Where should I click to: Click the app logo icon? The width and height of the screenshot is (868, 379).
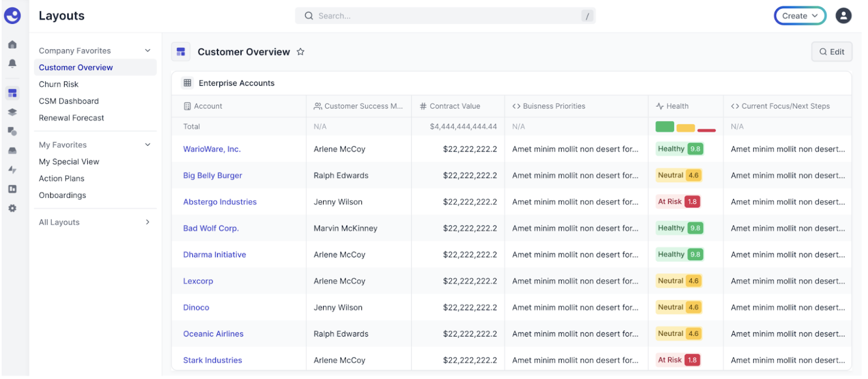pyautogui.click(x=12, y=15)
